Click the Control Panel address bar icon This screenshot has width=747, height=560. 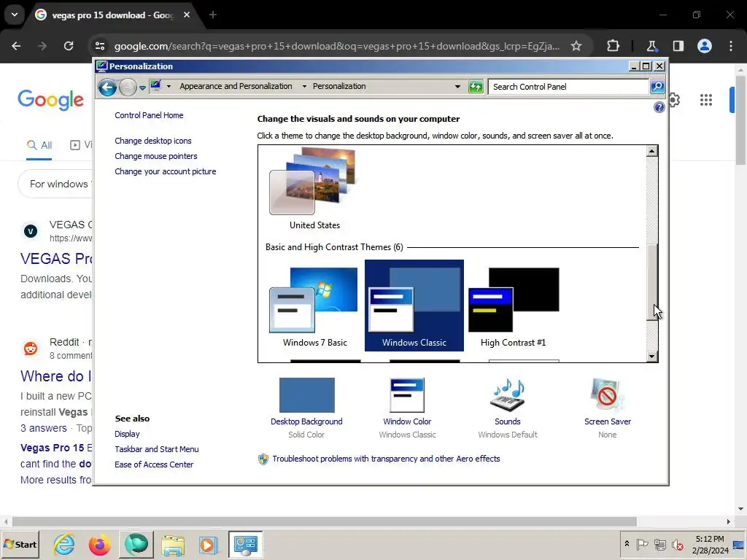156,86
